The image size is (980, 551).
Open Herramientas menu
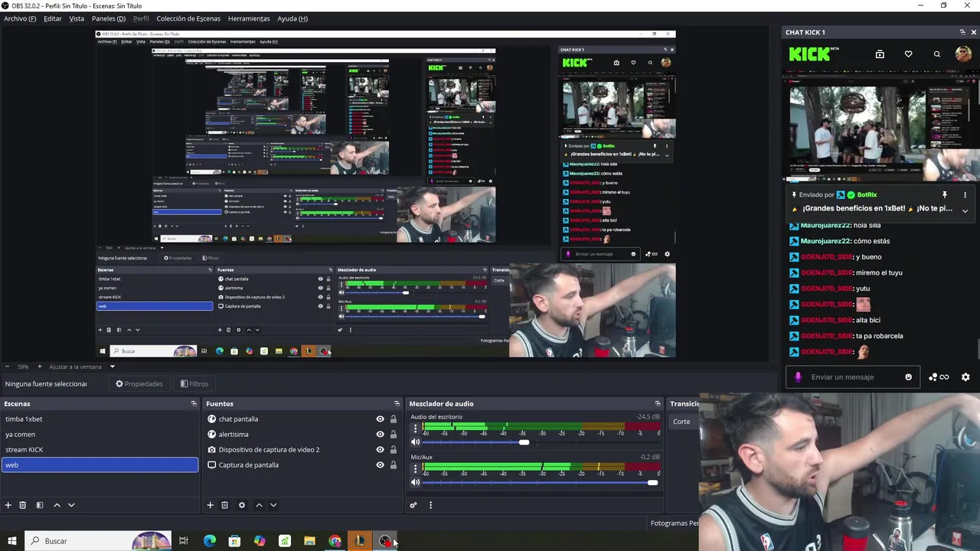(x=249, y=18)
